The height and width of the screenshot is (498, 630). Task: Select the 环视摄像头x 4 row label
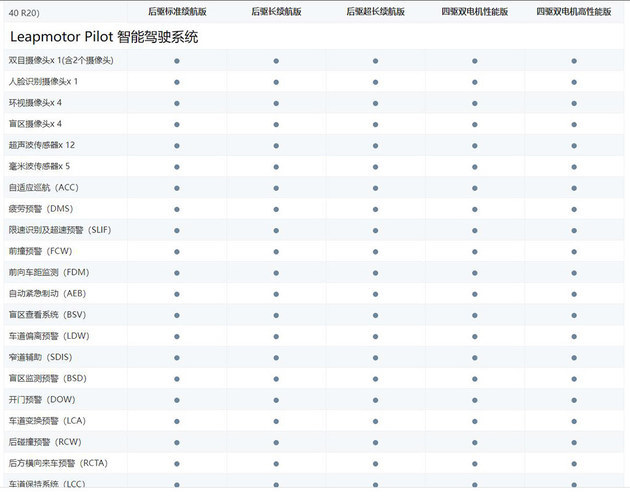(x=35, y=102)
